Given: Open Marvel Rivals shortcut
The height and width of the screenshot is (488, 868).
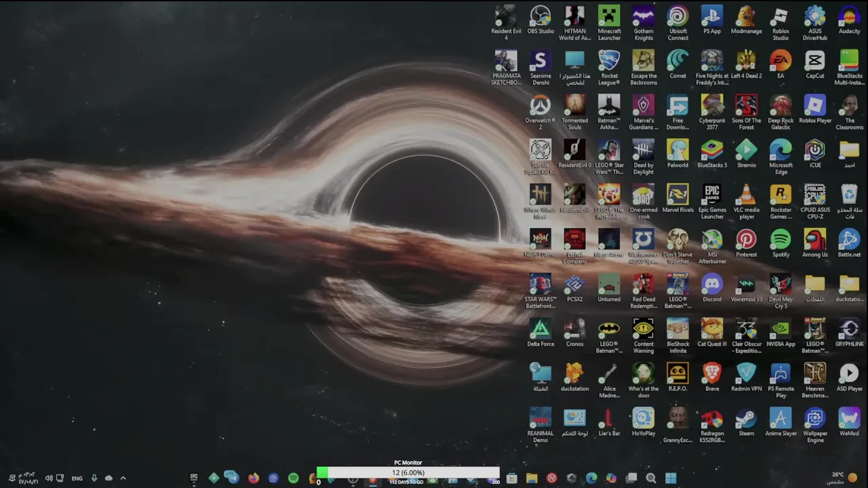Looking at the screenshot, I should pyautogui.click(x=677, y=199).
